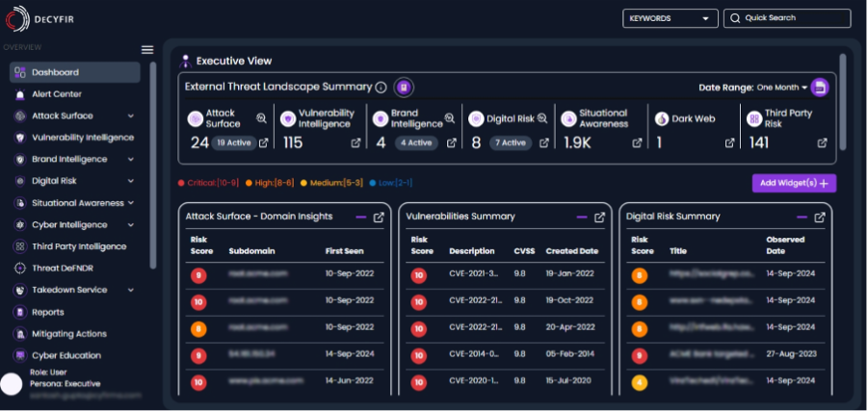Click magnifier icon beside Brand Intelligence tile
Viewport: 868px width, 411px height.
point(450,117)
